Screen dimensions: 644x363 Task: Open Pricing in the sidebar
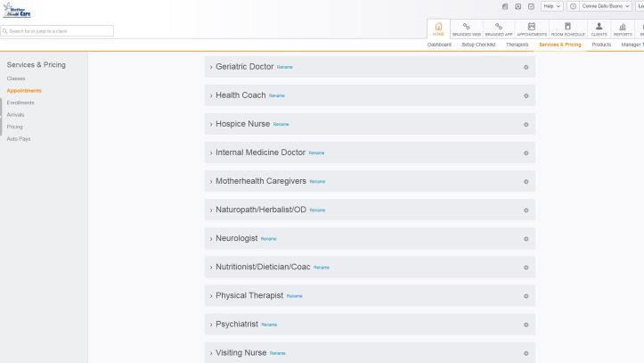(x=15, y=127)
